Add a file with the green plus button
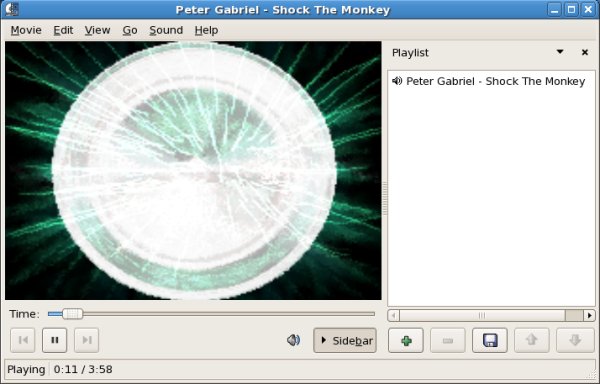 point(406,340)
